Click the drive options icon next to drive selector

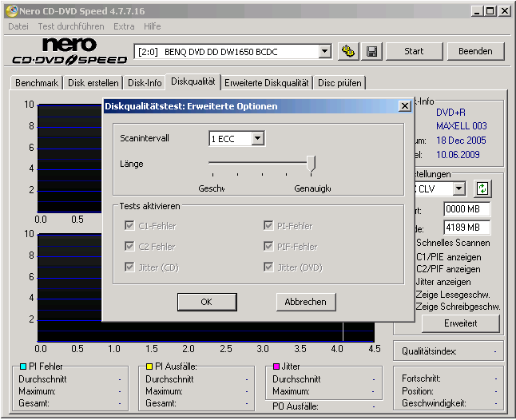347,51
